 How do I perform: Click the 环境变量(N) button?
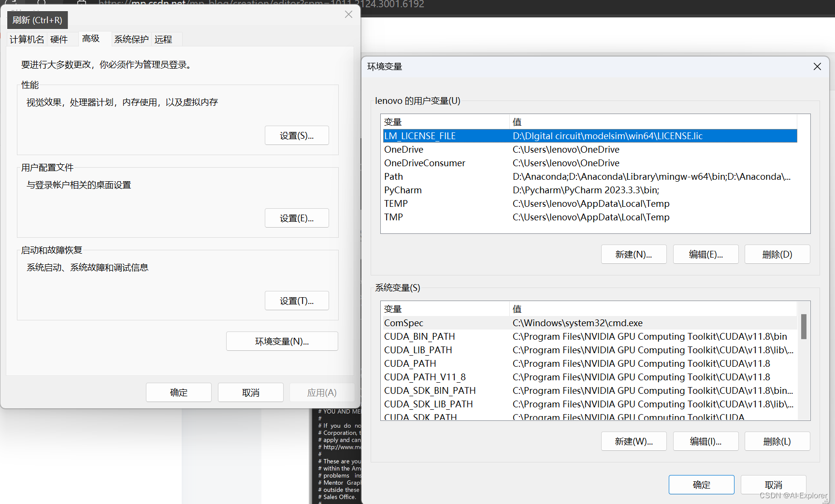(x=282, y=341)
